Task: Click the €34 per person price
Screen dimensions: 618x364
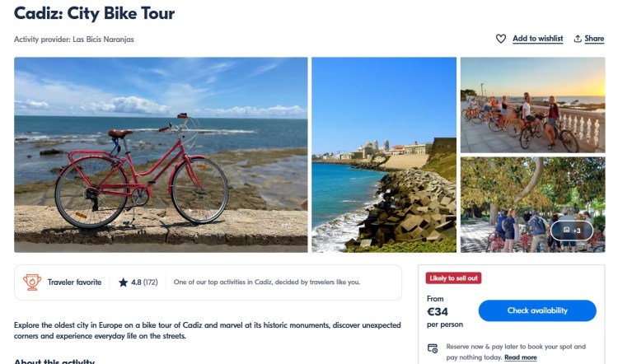Action: pyautogui.click(x=438, y=311)
